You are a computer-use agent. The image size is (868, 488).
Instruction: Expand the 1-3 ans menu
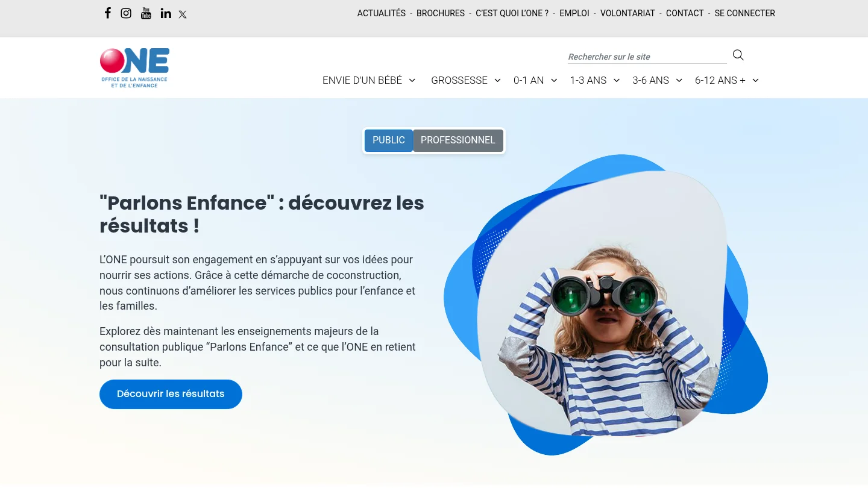pos(595,80)
